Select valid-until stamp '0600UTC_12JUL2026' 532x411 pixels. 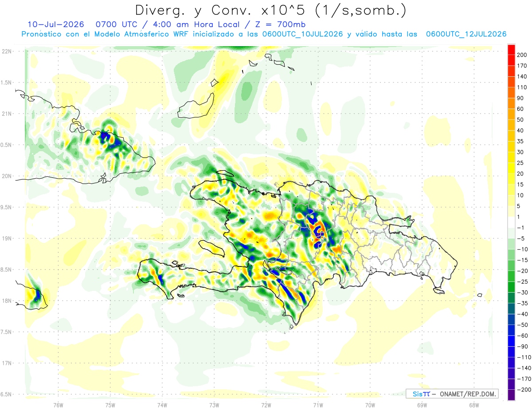click(x=466, y=34)
